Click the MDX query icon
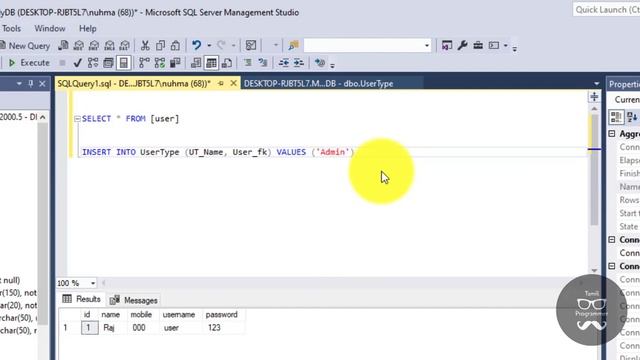The width and height of the screenshot is (640, 360). pyautogui.click(x=79, y=45)
